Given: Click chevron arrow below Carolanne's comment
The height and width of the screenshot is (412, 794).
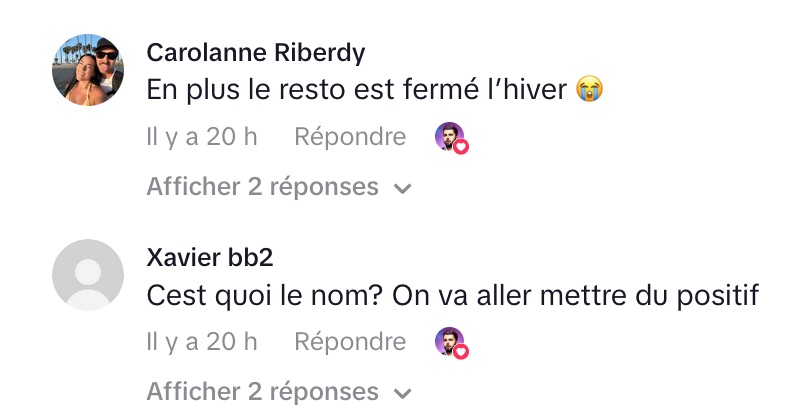Looking at the screenshot, I should (x=403, y=188).
